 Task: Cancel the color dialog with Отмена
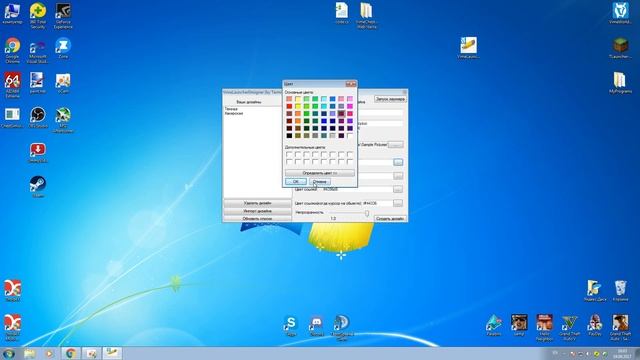point(320,182)
